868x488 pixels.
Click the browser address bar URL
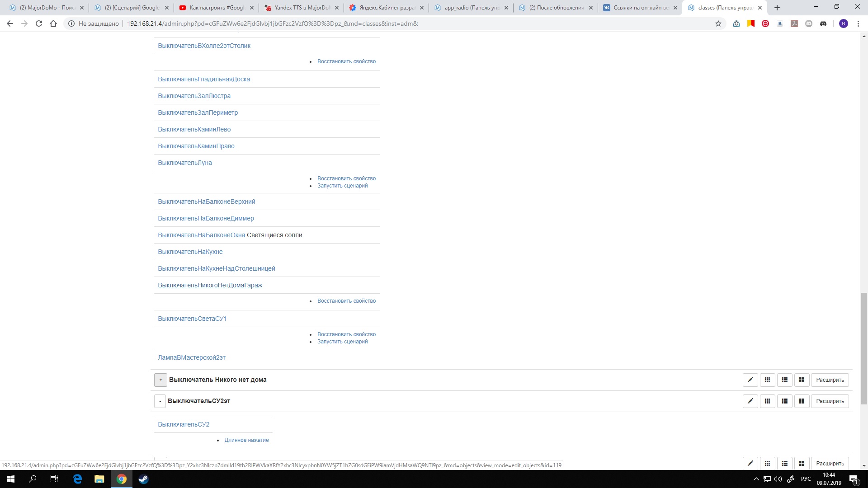[x=272, y=23]
